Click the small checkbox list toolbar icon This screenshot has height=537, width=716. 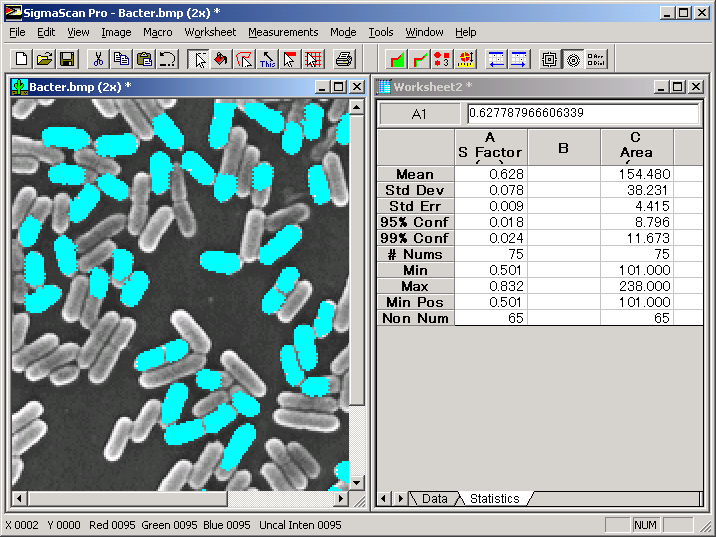point(596,59)
